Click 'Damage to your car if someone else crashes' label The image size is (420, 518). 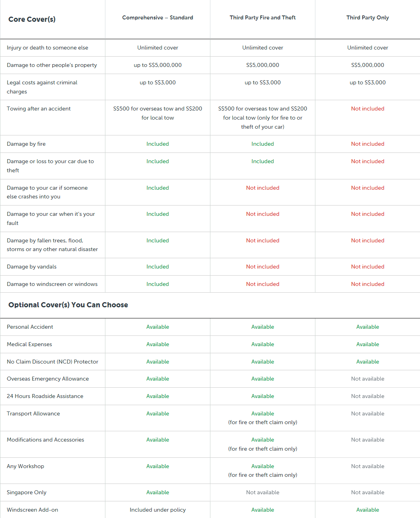click(x=47, y=192)
